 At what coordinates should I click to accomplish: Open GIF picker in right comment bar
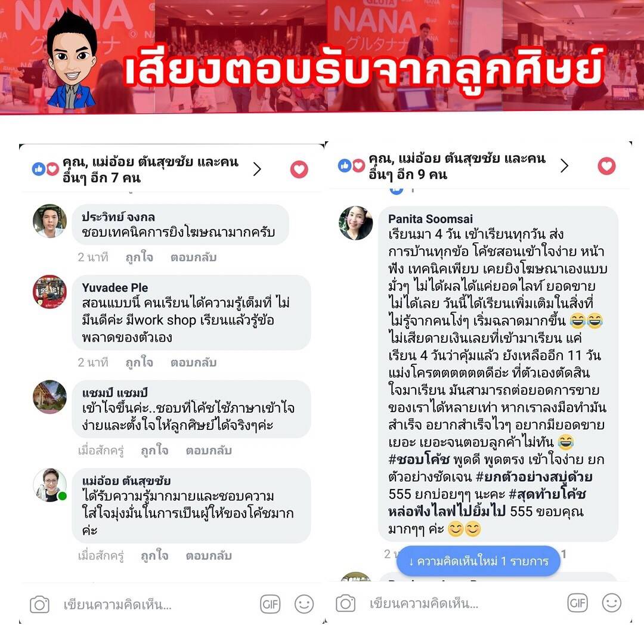pyautogui.click(x=577, y=603)
